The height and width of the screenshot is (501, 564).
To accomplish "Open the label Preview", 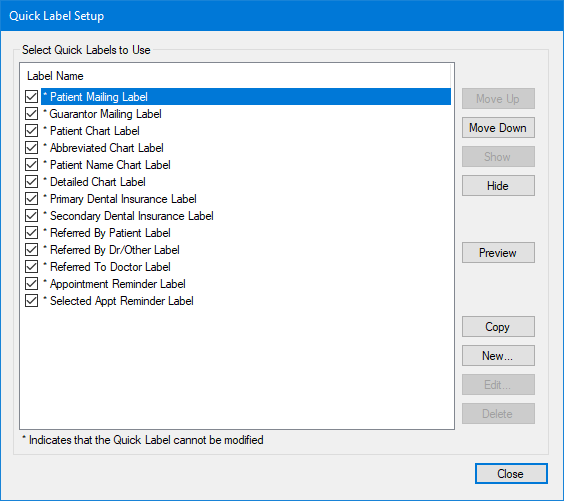I will coord(498,252).
